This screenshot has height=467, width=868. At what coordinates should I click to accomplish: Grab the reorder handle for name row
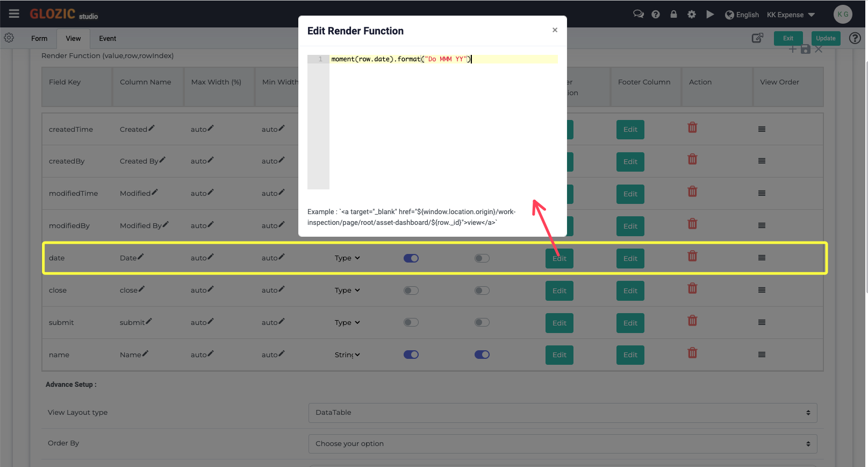coord(762,355)
